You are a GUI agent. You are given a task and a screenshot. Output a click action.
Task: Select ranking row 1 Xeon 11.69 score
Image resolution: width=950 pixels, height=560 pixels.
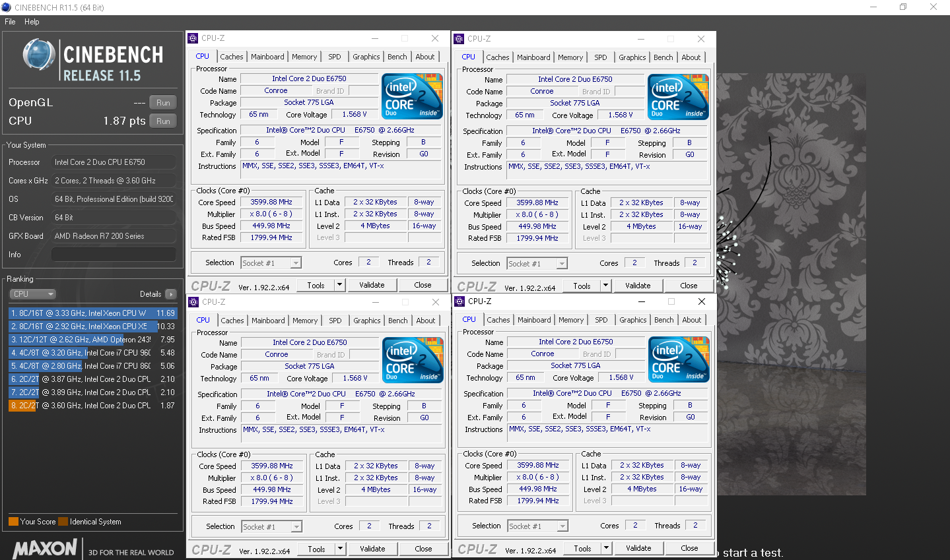tap(92, 313)
